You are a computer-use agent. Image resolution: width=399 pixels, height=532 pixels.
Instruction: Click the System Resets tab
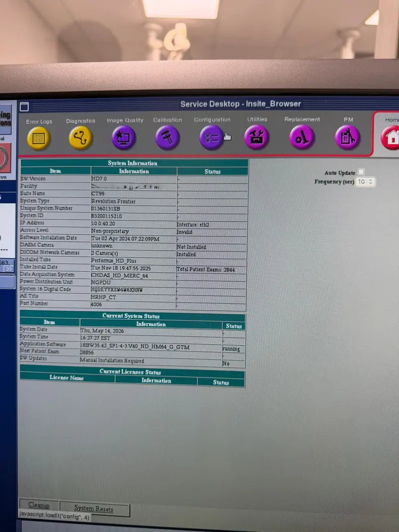tap(94, 508)
